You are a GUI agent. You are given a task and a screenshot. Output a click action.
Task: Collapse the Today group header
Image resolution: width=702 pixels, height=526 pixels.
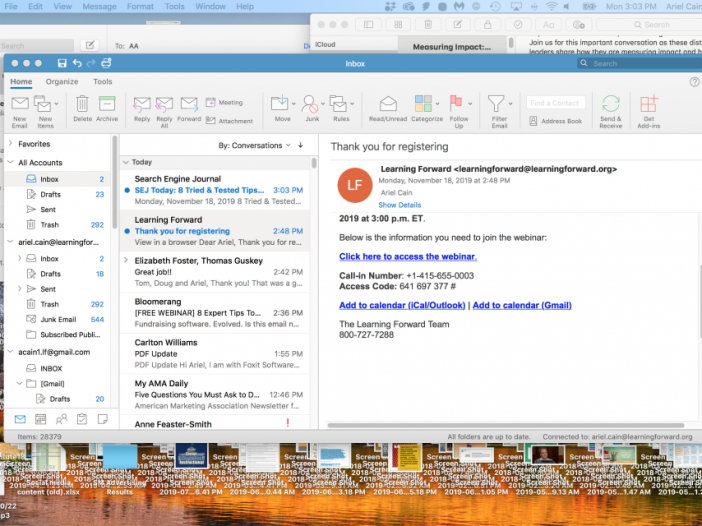pyautogui.click(x=126, y=162)
